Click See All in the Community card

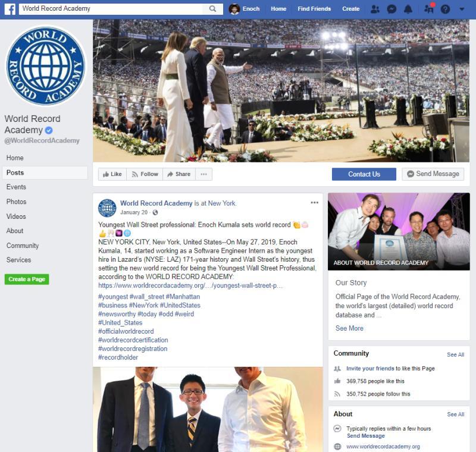click(455, 354)
